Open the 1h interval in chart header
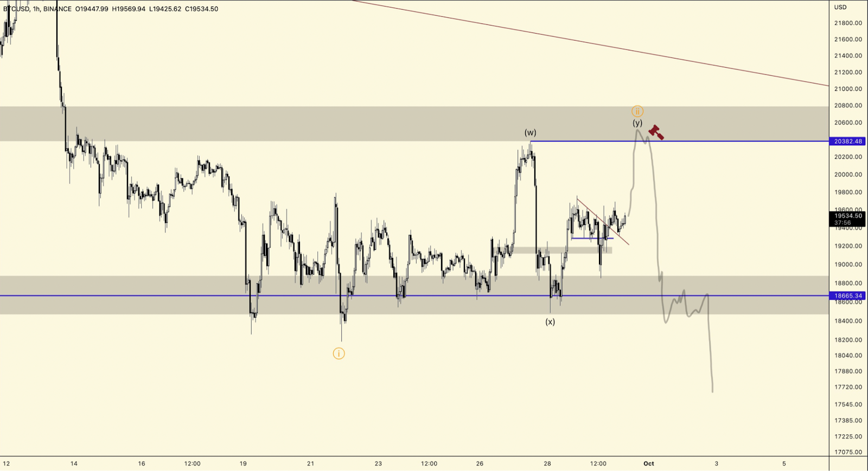 [36, 9]
